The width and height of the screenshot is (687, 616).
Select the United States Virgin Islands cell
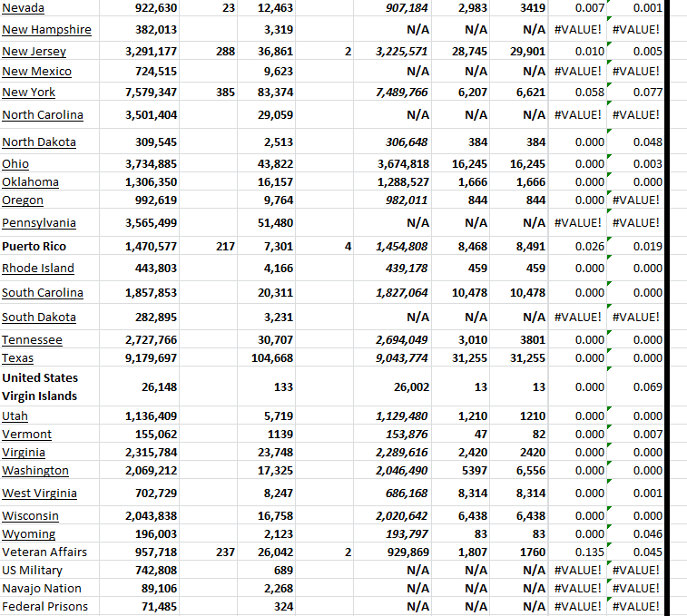pyautogui.click(x=40, y=386)
